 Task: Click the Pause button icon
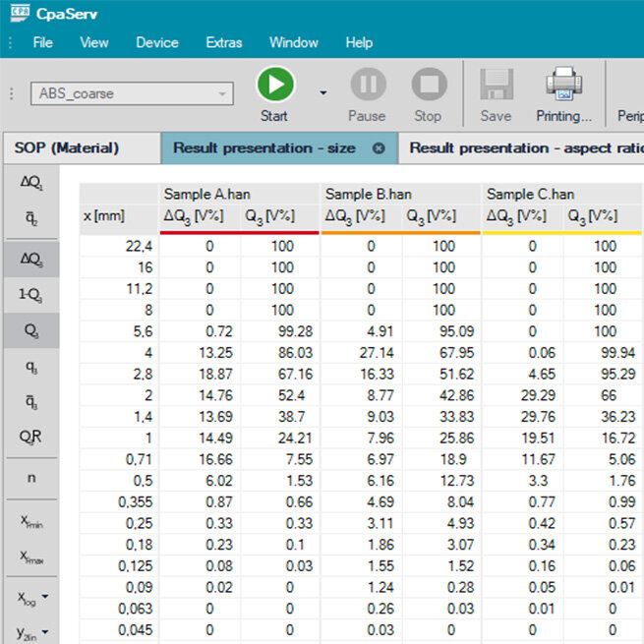pos(368,85)
